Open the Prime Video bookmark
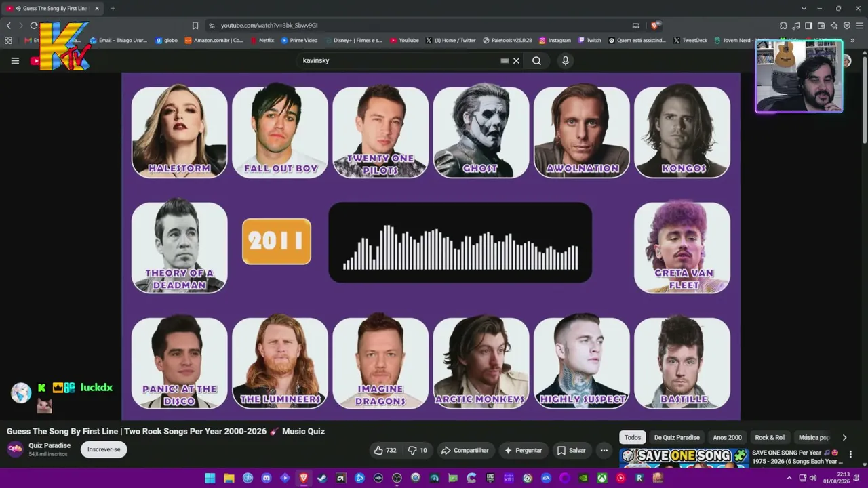 (299, 41)
